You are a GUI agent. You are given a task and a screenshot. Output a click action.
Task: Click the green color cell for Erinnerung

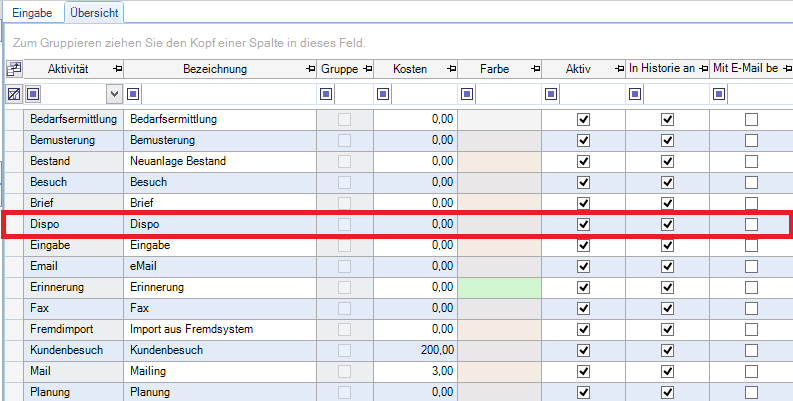499,287
